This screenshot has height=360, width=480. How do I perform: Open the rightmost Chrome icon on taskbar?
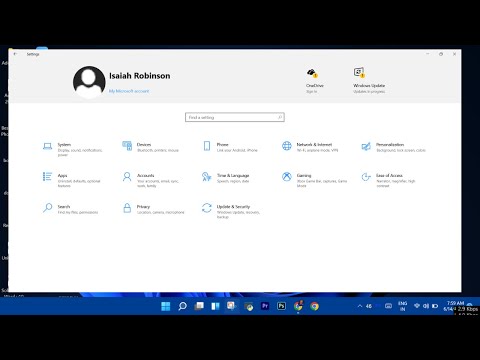click(x=314, y=306)
